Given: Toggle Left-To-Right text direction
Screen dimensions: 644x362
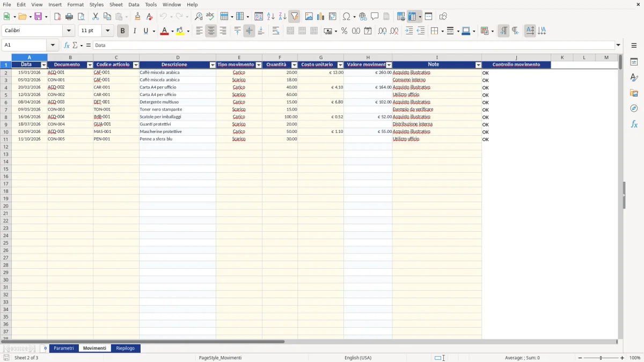Looking at the screenshot, I should pyautogui.click(x=503, y=31).
